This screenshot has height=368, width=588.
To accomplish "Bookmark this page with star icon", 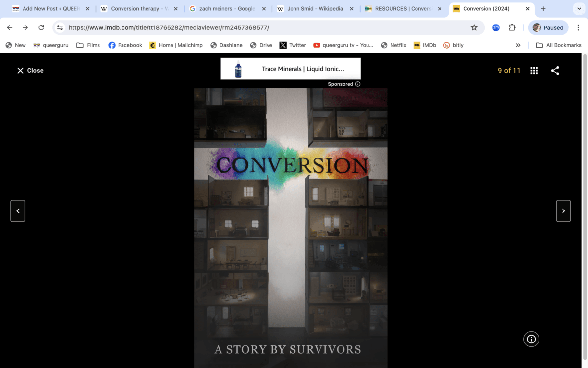I will (x=474, y=28).
